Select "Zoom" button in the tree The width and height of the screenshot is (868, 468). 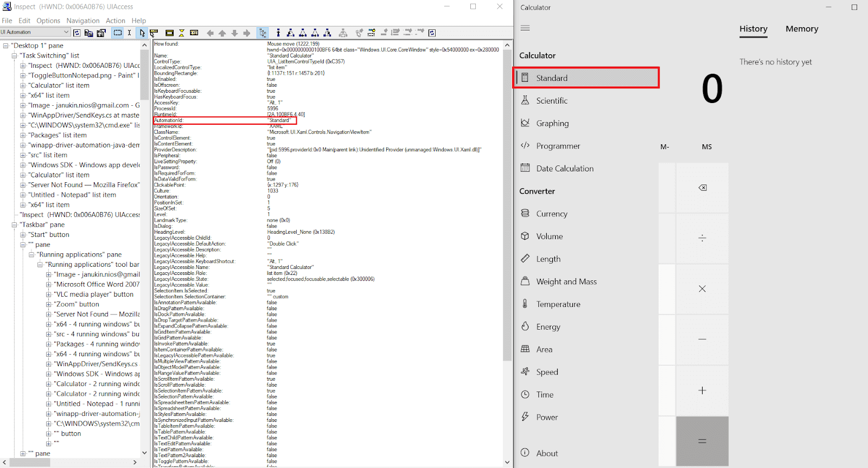(x=76, y=304)
